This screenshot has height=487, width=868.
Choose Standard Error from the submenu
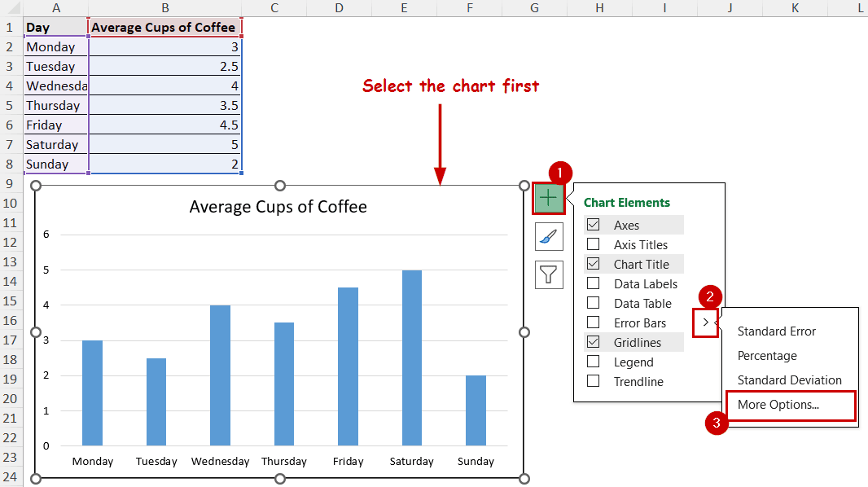tap(776, 331)
